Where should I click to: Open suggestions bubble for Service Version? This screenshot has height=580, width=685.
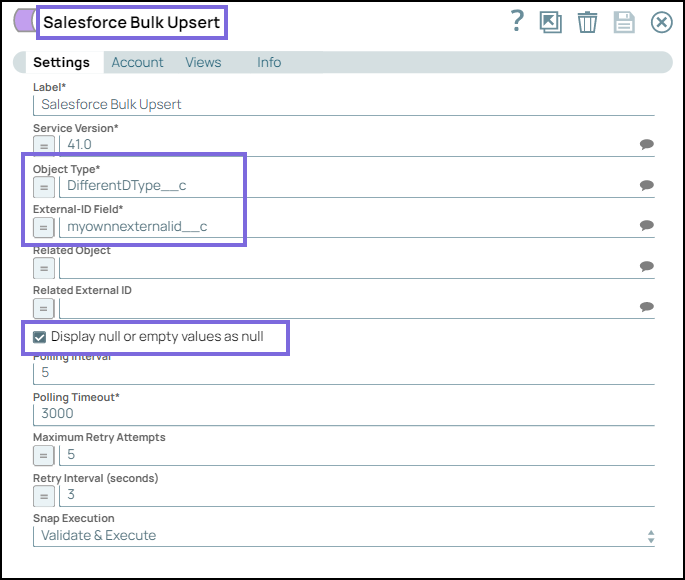[647, 144]
